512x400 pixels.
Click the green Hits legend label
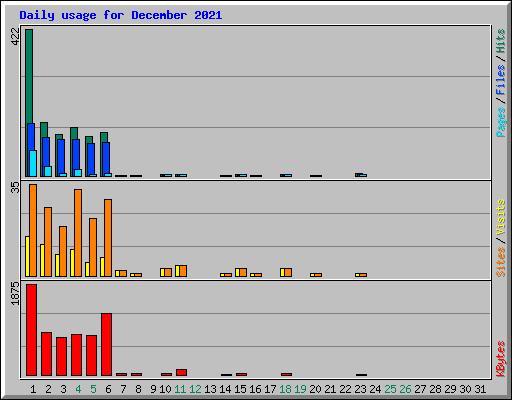[x=501, y=41]
